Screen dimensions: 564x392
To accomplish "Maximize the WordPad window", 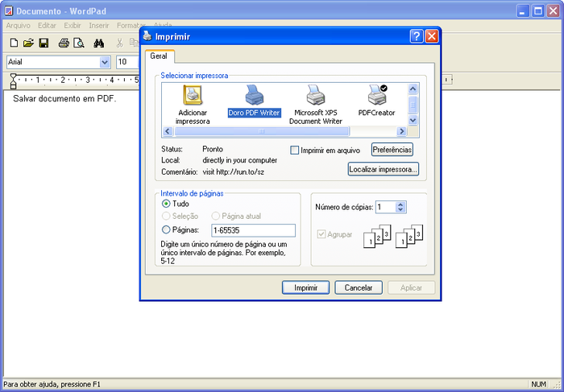I will [538, 10].
